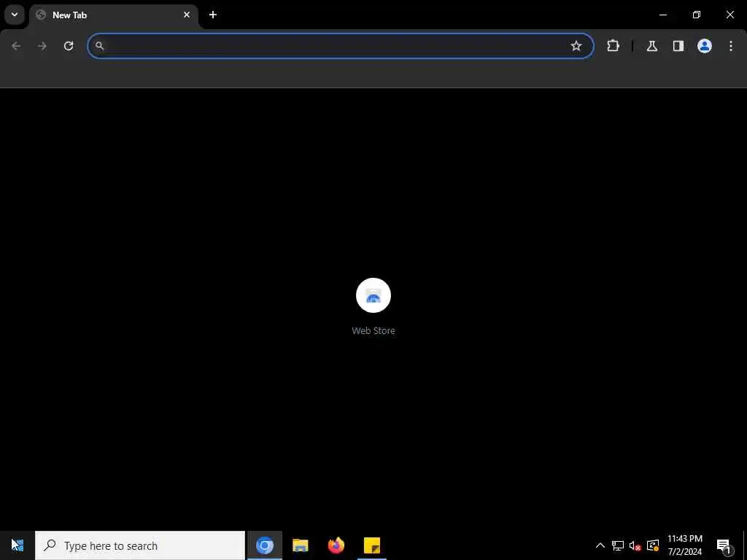Open Chromium from the taskbar
This screenshot has width=747, height=560.
(x=265, y=545)
